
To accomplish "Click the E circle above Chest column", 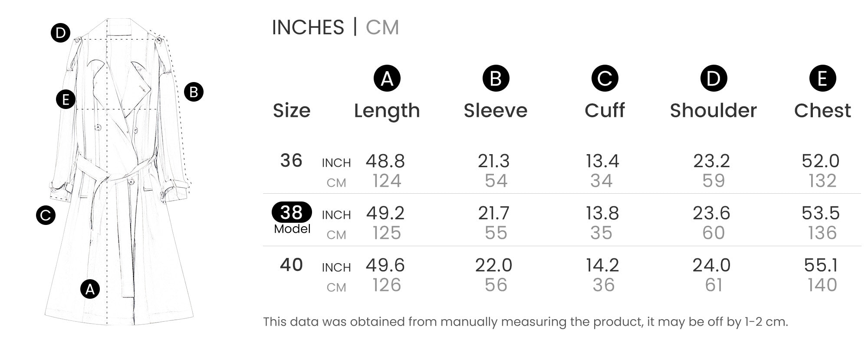I will click(x=822, y=79).
